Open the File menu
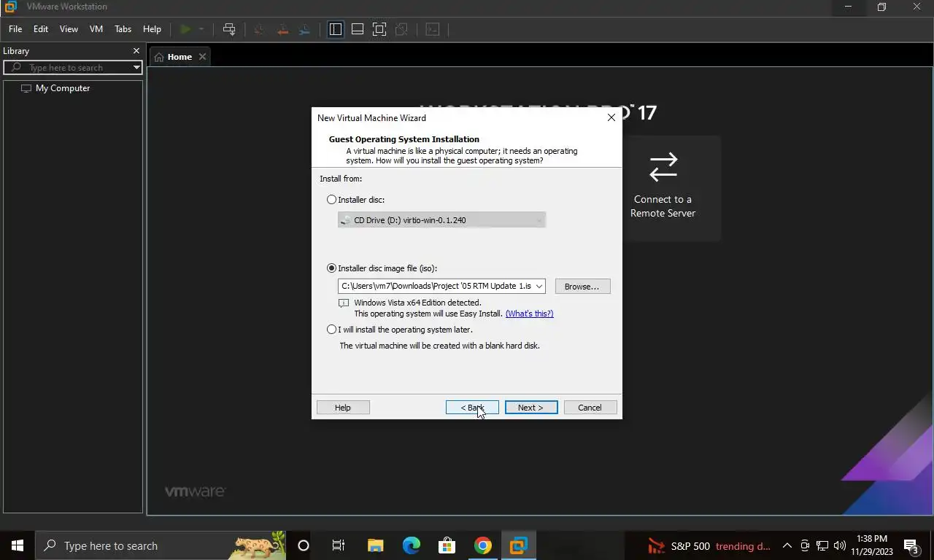 (15, 29)
